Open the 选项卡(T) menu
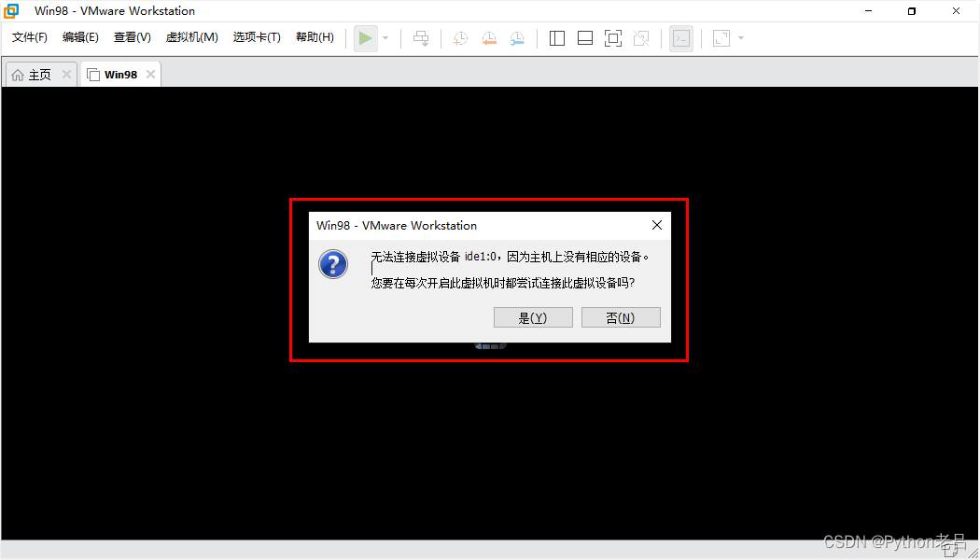980x560 pixels. (x=257, y=37)
